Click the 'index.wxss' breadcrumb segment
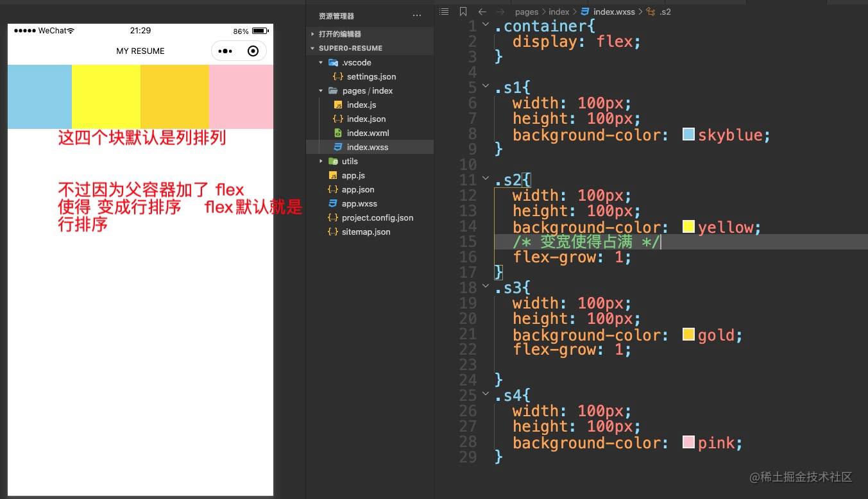868x499 pixels. (614, 12)
